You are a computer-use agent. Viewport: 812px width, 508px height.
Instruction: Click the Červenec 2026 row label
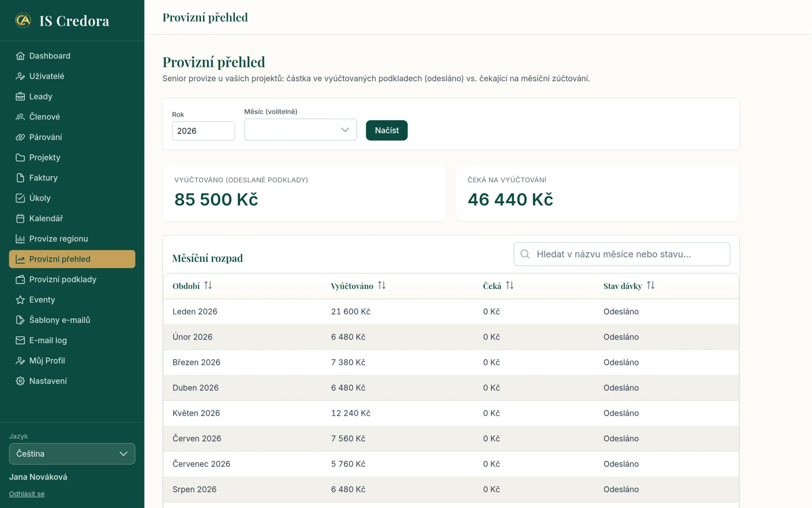point(201,464)
